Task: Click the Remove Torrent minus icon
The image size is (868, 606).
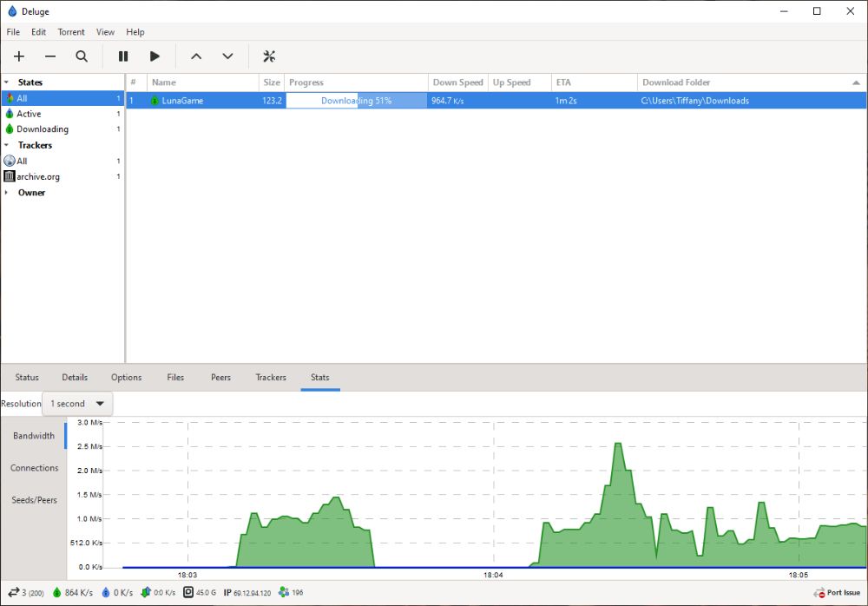Action: coord(50,56)
